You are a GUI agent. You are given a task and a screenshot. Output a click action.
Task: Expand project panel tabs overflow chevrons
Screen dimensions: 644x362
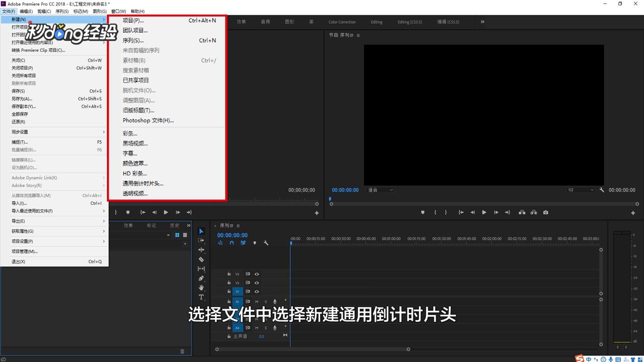pyautogui.click(x=189, y=225)
